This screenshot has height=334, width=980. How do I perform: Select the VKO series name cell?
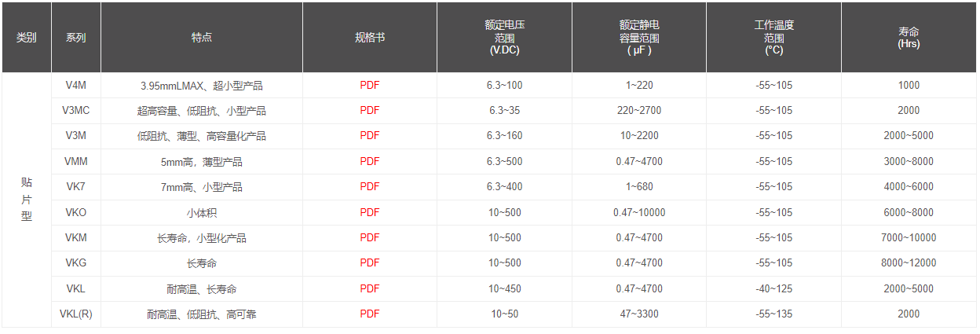pos(76,212)
